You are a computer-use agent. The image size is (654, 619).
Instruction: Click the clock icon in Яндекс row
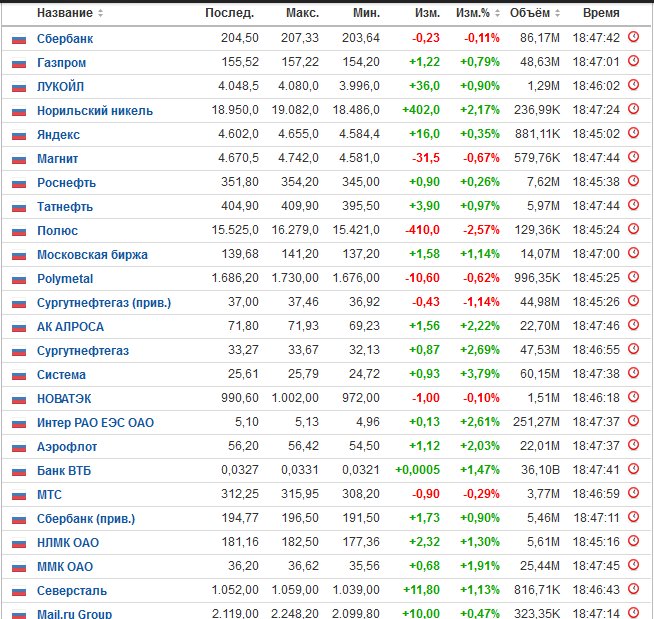coord(633,133)
